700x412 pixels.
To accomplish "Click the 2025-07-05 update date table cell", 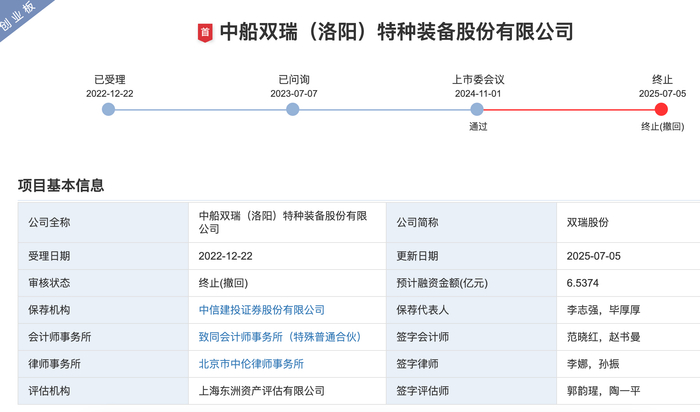I will [594, 256].
